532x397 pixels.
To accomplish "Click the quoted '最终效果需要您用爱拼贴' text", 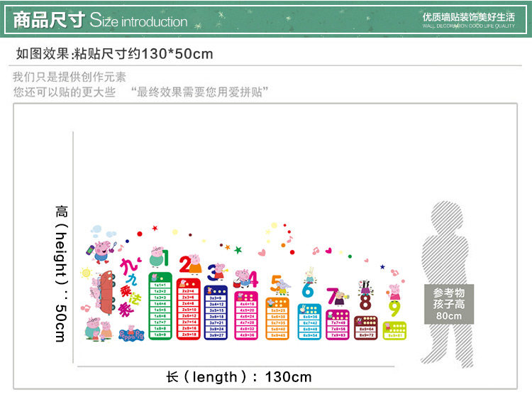I will 199,92.
